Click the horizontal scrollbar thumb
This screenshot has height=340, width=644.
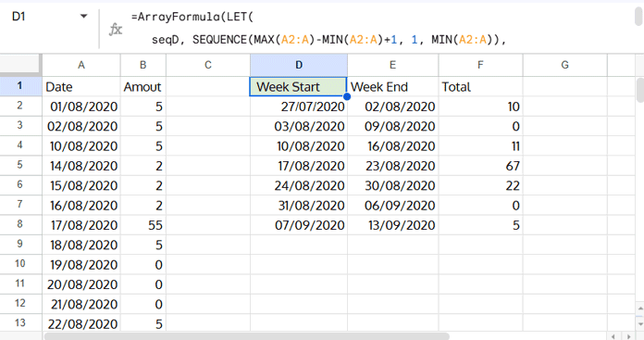pos(246,336)
